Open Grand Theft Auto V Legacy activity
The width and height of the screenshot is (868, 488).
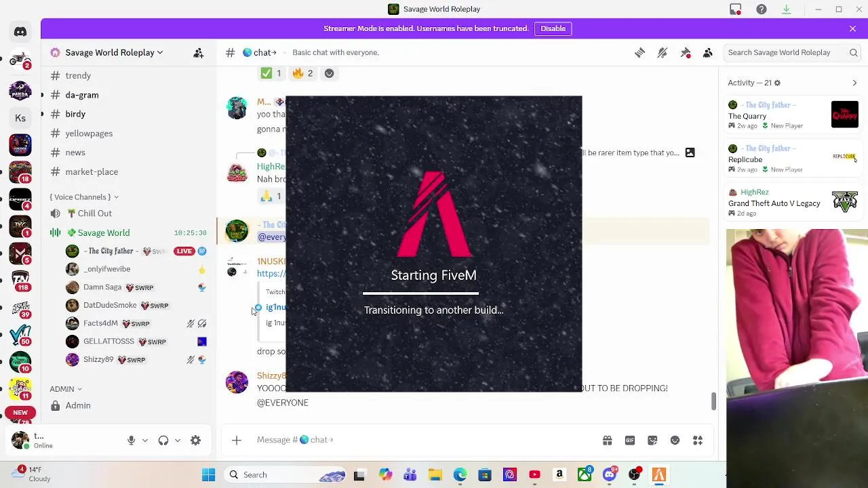[793, 203]
